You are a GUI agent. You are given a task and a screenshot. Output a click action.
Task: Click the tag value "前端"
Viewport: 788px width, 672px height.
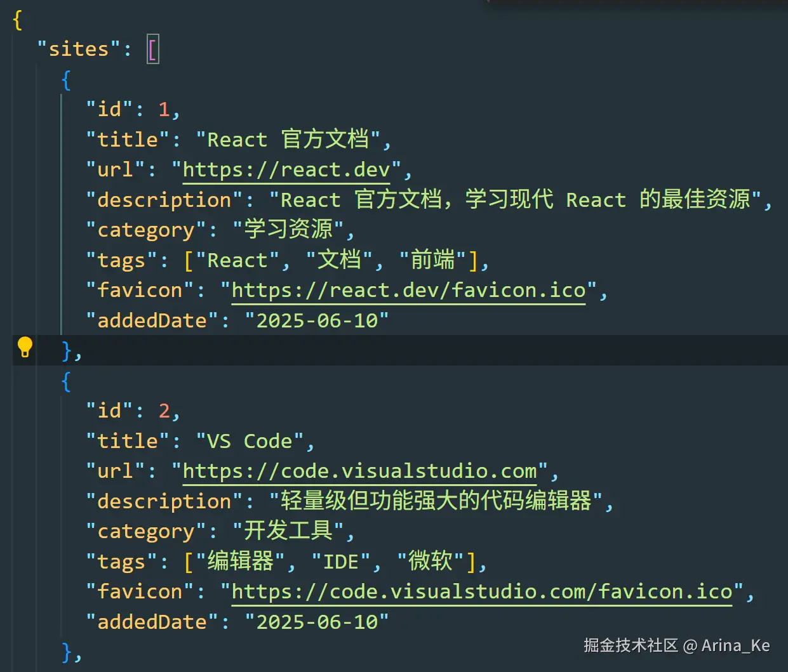[433, 260]
